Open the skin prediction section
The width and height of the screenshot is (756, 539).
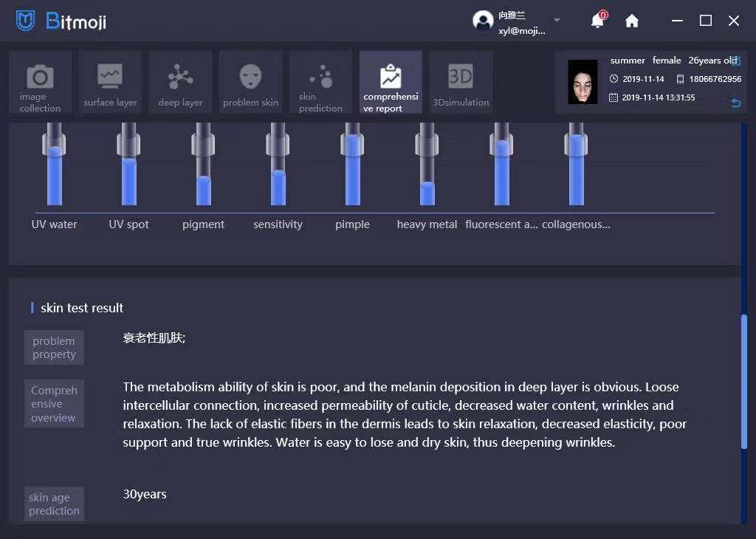pos(320,83)
